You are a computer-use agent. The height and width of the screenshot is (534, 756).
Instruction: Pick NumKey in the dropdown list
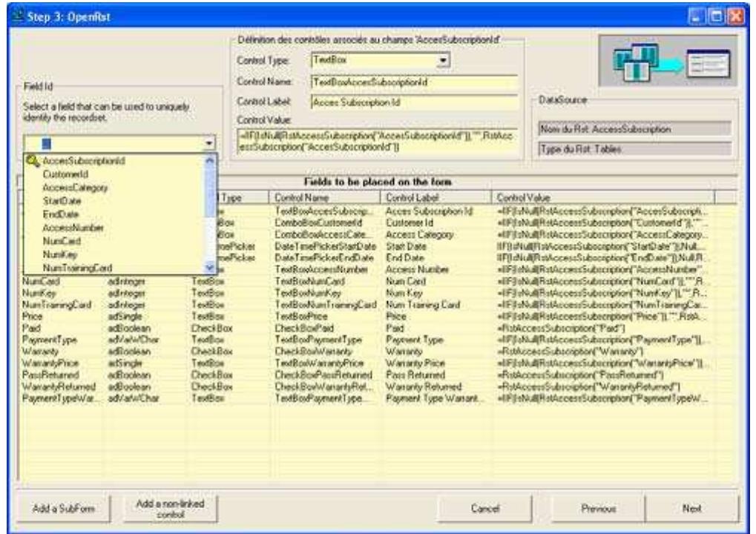[57, 255]
